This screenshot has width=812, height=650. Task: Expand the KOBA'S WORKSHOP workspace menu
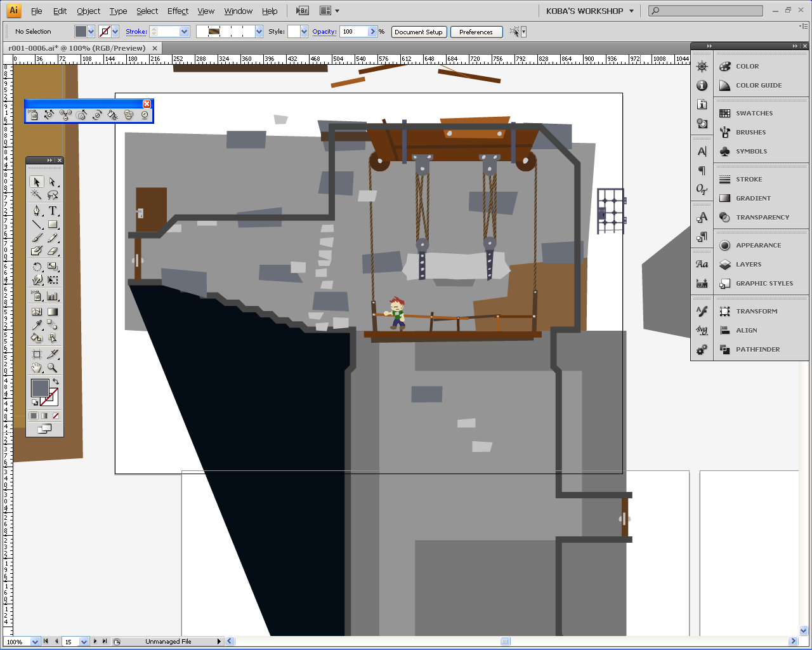click(x=631, y=11)
